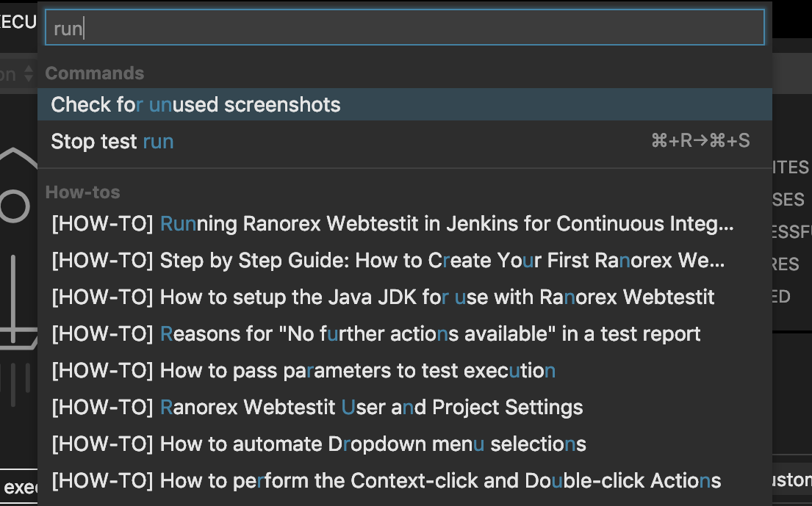The image size is (812, 506).
Task: Open the Step by Step Guide how-to
Action: pyautogui.click(x=388, y=261)
